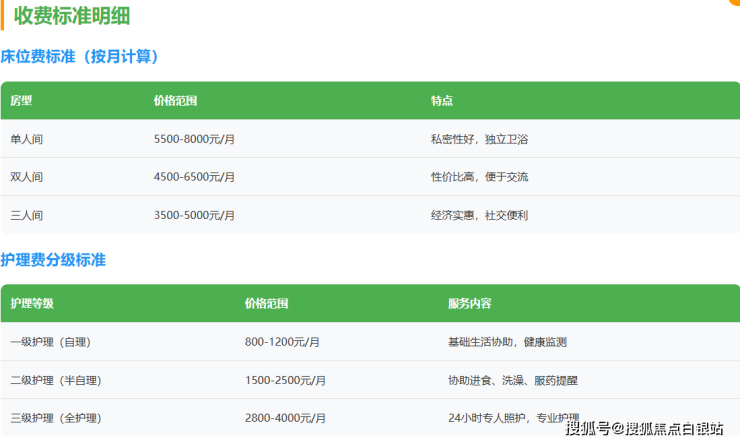Select the 一级护理（自理） row
This screenshot has width=740, height=444.
coord(50,342)
